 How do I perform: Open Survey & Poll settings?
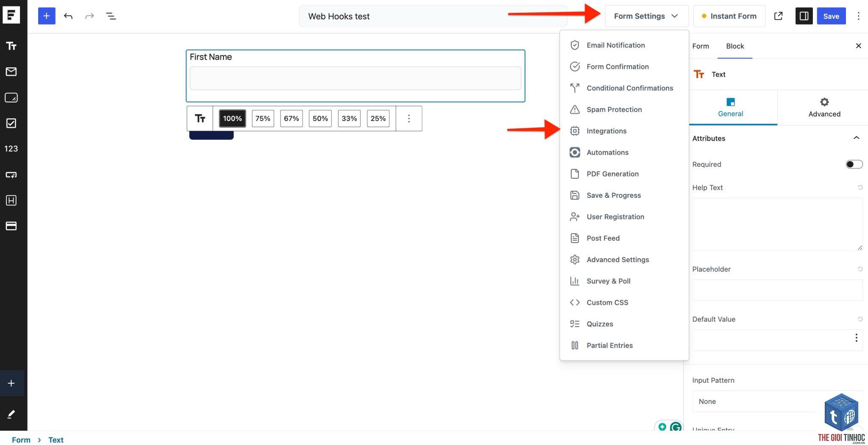tap(624, 281)
